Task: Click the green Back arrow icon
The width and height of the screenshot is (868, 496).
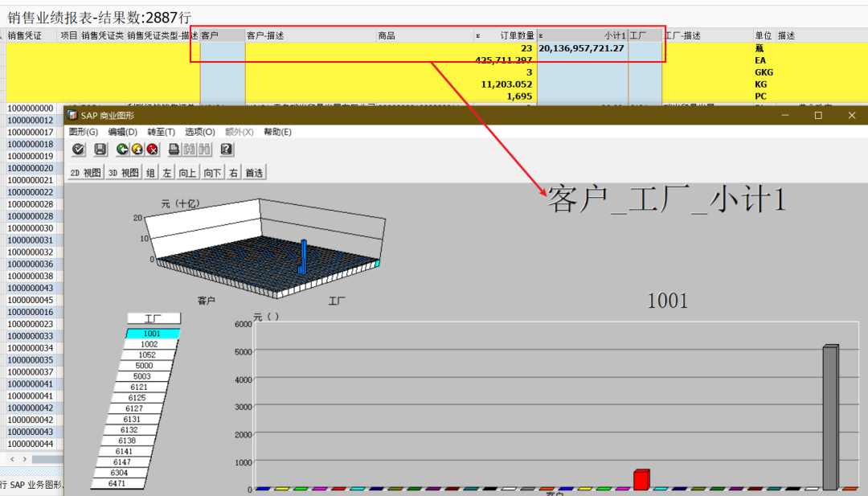Action: coord(122,149)
